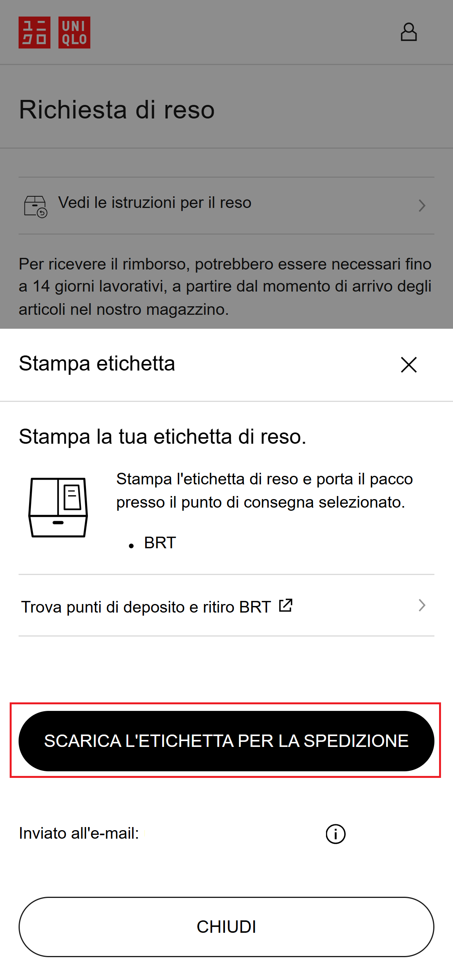Expand the BRT drop-off points chevron
Viewport: 453px width, 980px height.
pyautogui.click(x=422, y=605)
